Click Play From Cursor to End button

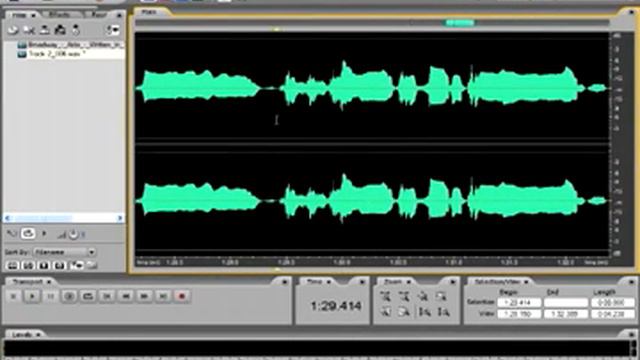click(x=69, y=296)
